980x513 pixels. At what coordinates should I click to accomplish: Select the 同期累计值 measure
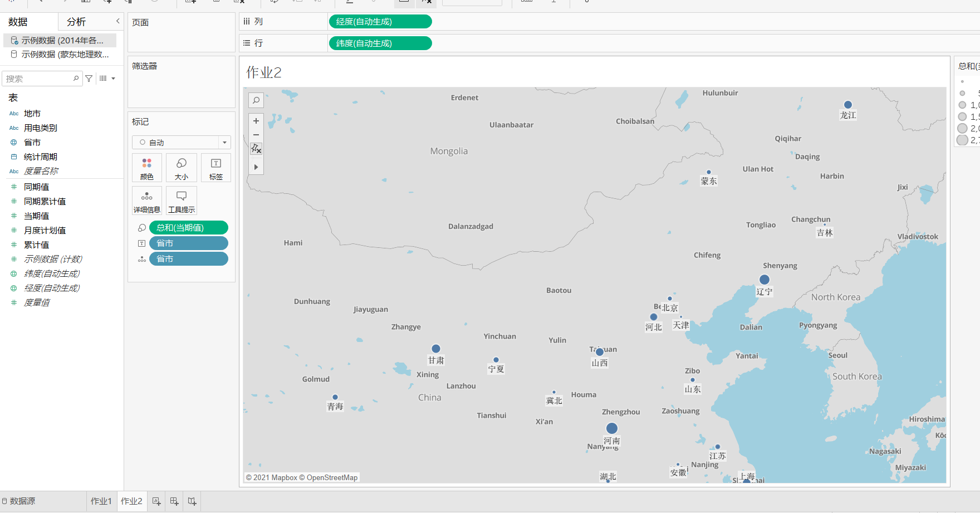[x=45, y=202]
